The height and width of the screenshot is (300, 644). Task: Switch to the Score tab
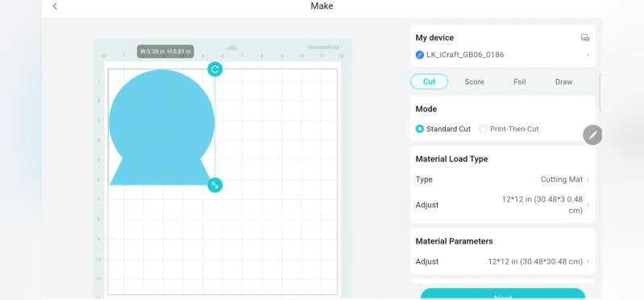pos(475,81)
